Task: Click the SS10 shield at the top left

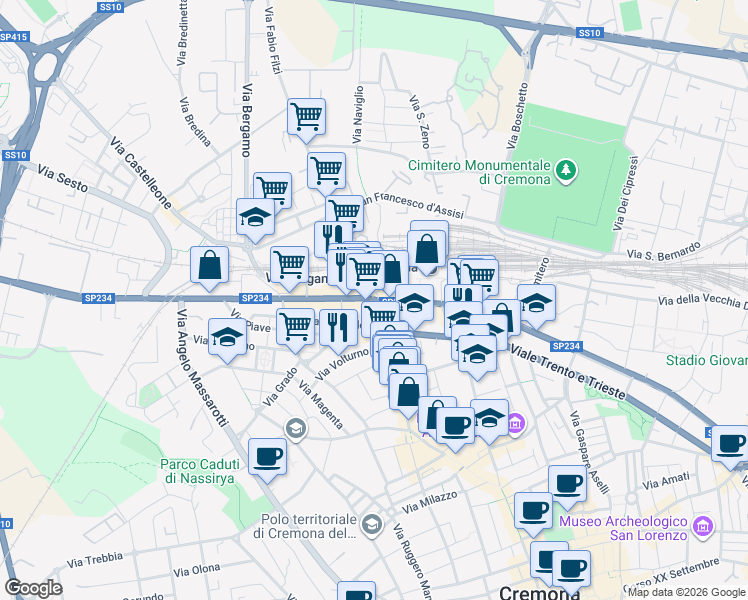Action: click(111, 7)
